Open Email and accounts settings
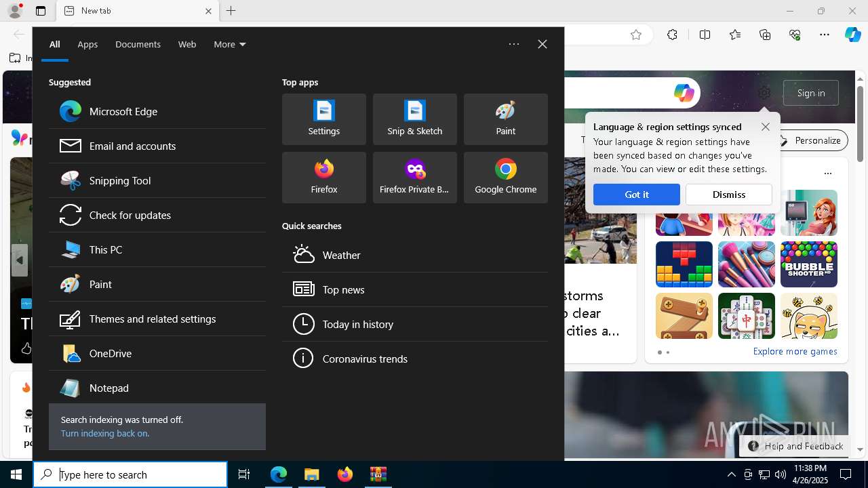 pyautogui.click(x=157, y=146)
